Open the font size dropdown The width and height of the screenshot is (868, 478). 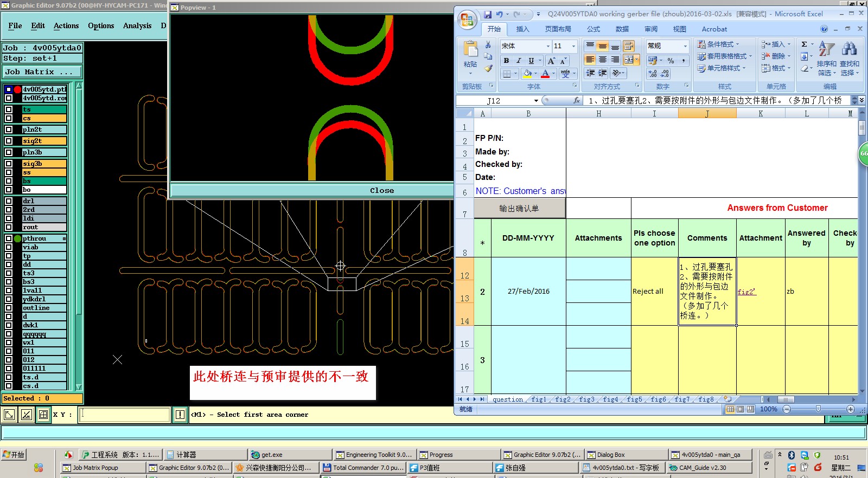[573, 46]
